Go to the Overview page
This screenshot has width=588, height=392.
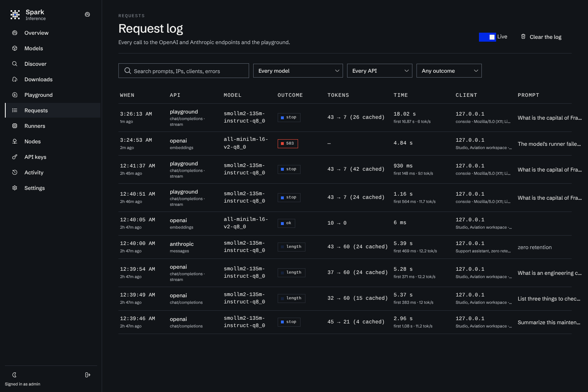(x=53, y=33)
